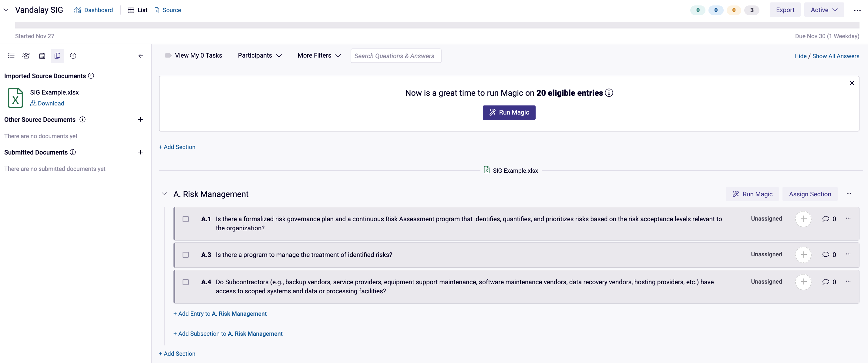The width and height of the screenshot is (868, 363).
Task: Click the outline list icon in sidebar
Action: point(11,56)
